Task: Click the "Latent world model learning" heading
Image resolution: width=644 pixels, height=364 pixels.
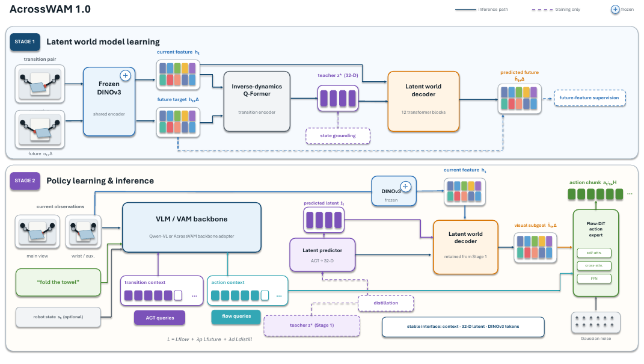Action: [103, 42]
